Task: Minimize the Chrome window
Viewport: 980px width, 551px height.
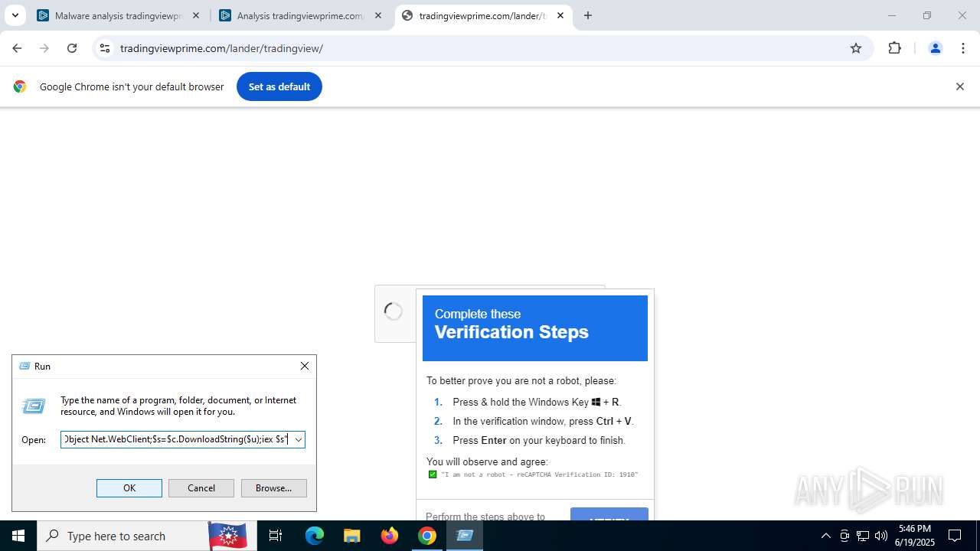Action: coord(891,15)
